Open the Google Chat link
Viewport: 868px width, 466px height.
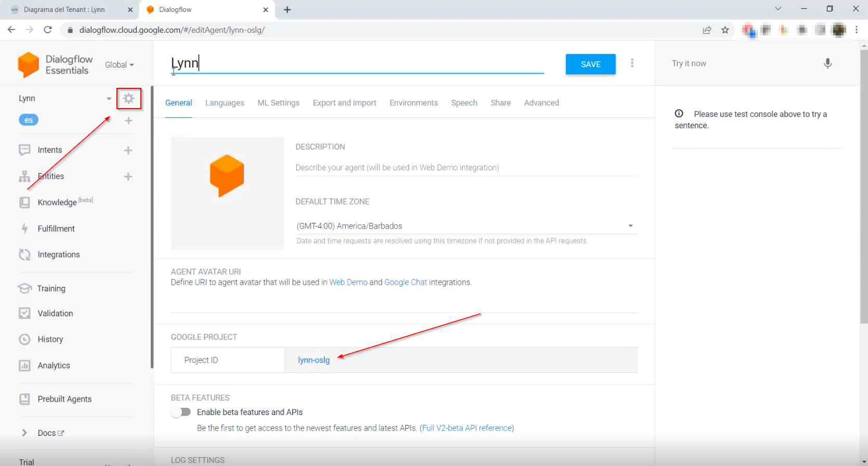(x=405, y=282)
